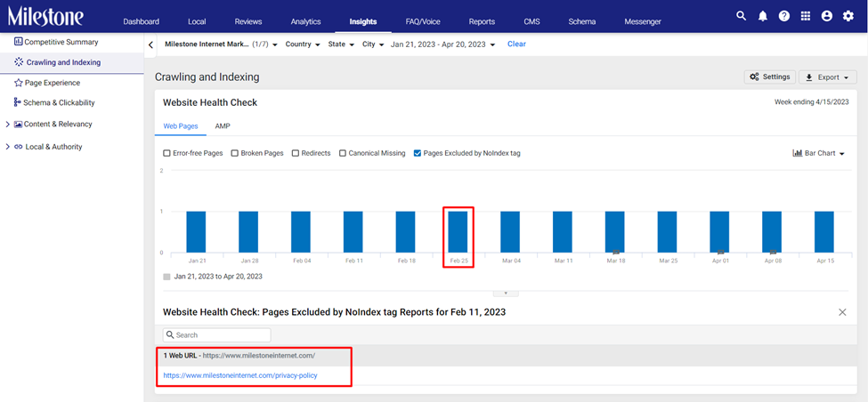Click the Mar 11 bar in chart
This screenshot has height=402, width=868.
pyautogui.click(x=563, y=232)
